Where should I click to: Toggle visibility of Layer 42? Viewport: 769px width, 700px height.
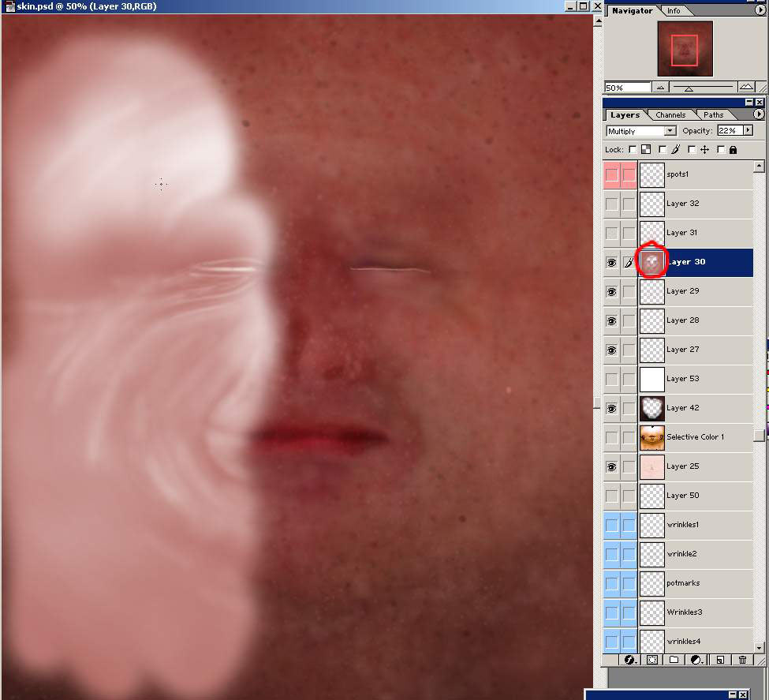612,408
